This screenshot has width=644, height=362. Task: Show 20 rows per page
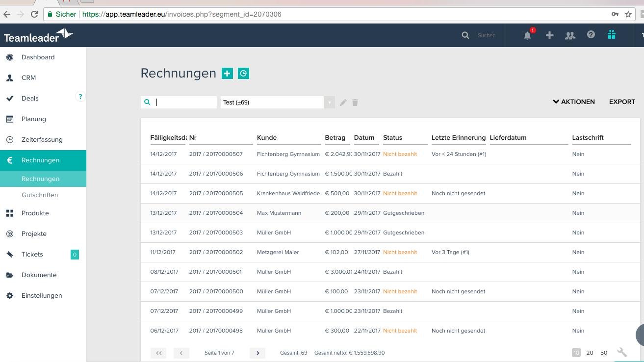(590, 353)
